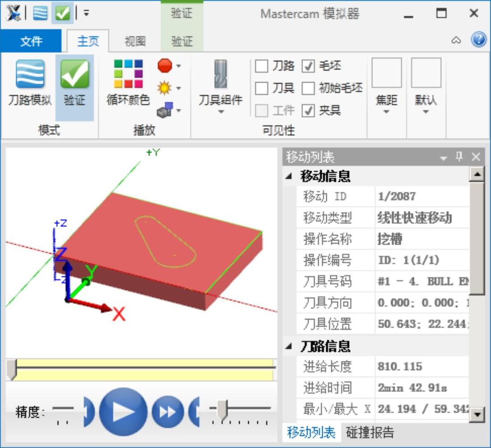Open dropdown next to the stock block icon
The image size is (491, 448).
click(x=179, y=110)
